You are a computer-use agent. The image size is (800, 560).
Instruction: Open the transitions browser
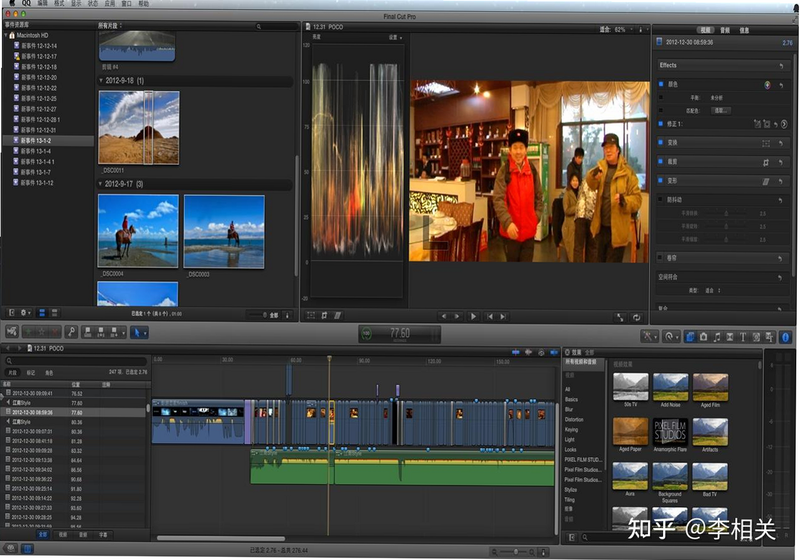point(730,337)
